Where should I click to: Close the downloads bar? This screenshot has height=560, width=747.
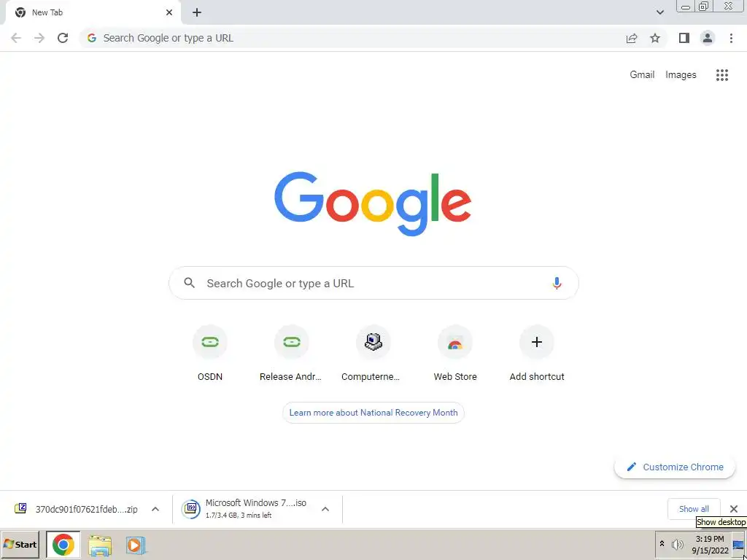click(734, 509)
